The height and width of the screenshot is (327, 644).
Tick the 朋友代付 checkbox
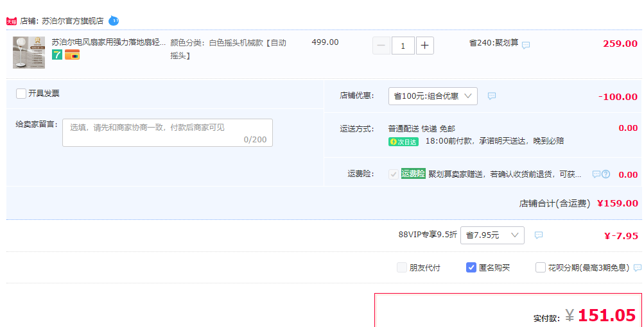pyautogui.click(x=402, y=267)
